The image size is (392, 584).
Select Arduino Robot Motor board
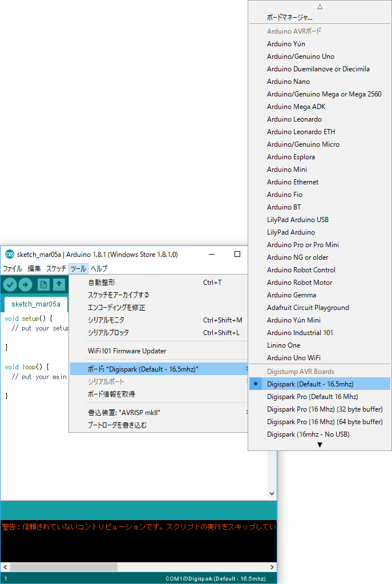point(320,283)
